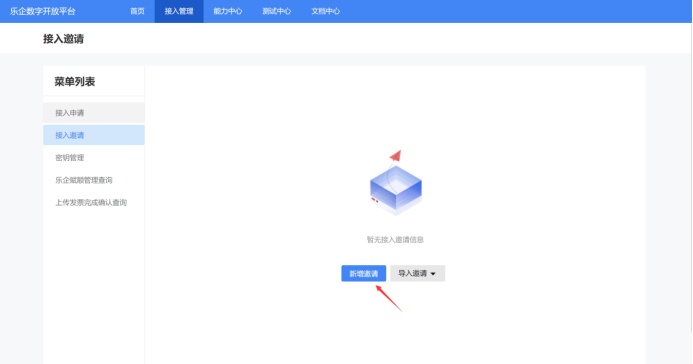
Task: Open 乐企赋能管理查询 menu item
Action: (94, 180)
